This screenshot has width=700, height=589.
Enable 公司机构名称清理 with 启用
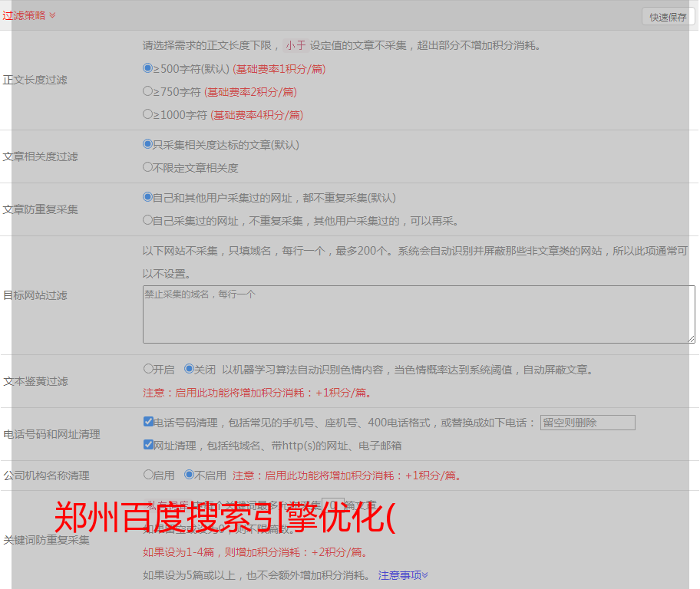click(x=148, y=475)
